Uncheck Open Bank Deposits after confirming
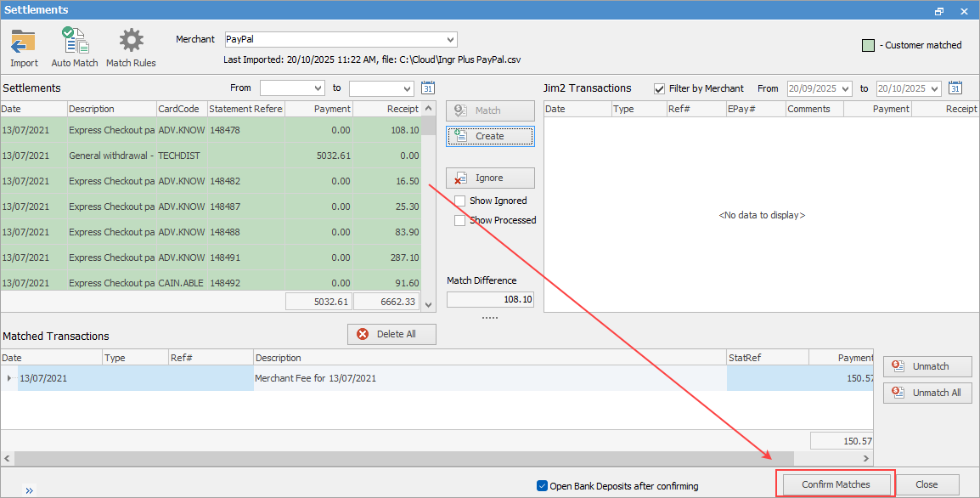Viewport: 980px width, 498px height. tap(543, 486)
